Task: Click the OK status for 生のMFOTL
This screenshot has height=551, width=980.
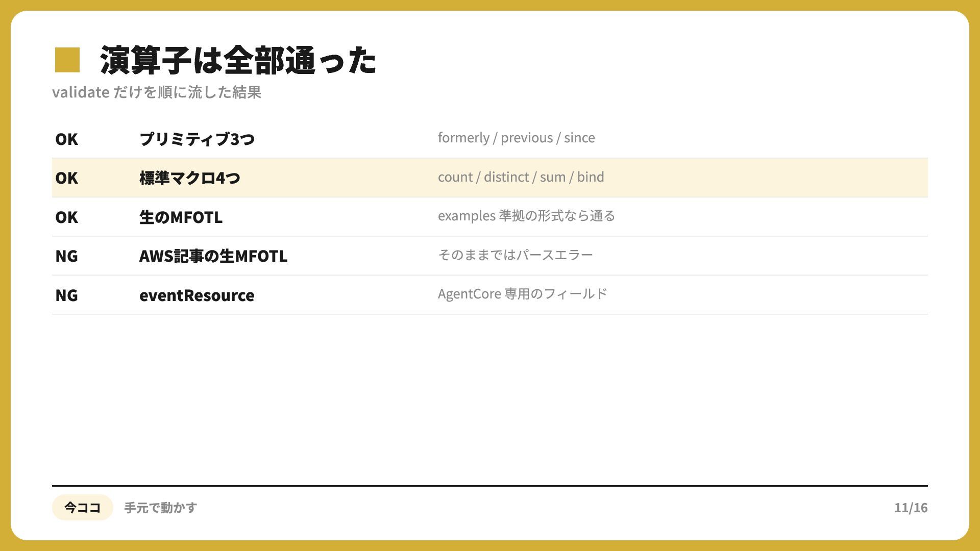Action: [x=66, y=217]
